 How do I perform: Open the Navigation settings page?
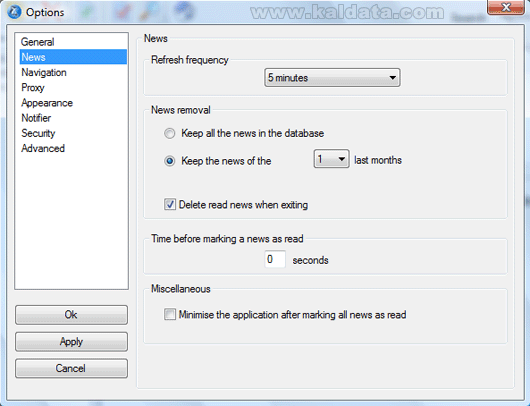[x=44, y=72]
